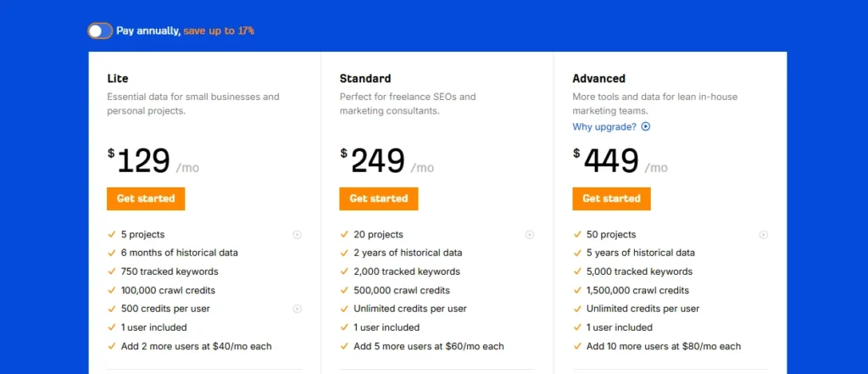Select the Standard plan heading

(365, 79)
